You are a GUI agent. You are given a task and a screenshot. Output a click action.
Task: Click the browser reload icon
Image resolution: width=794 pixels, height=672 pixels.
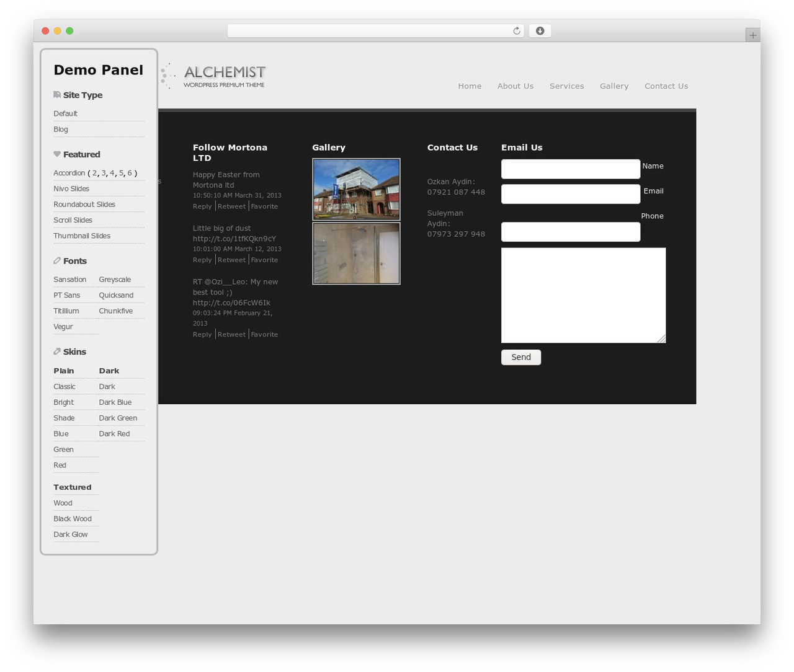[x=516, y=31]
